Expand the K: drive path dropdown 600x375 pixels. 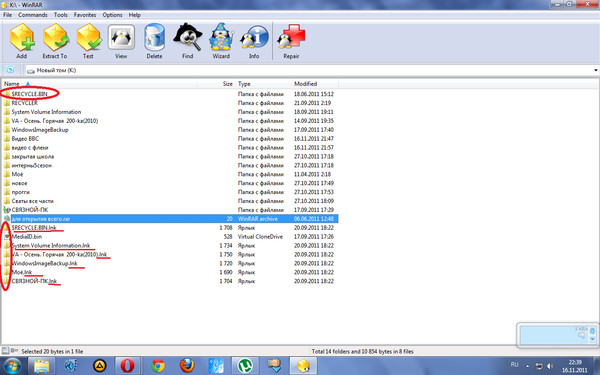click(x=595, y=70)
